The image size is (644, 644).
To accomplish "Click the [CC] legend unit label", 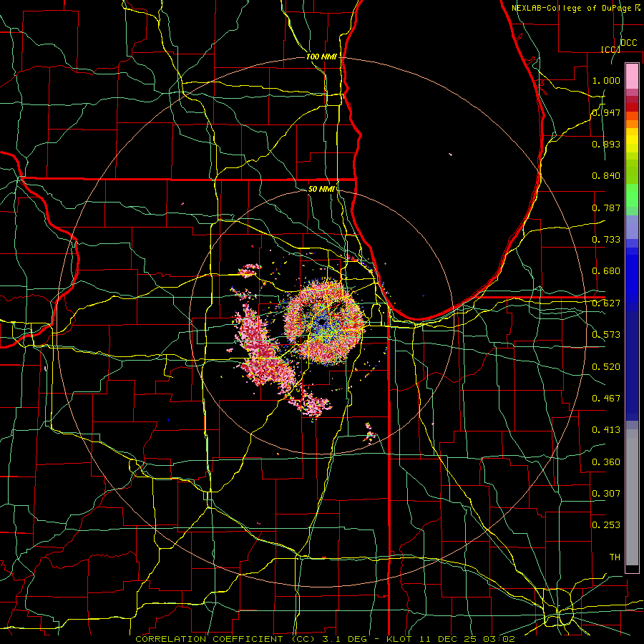I will [x=610, y=49].
